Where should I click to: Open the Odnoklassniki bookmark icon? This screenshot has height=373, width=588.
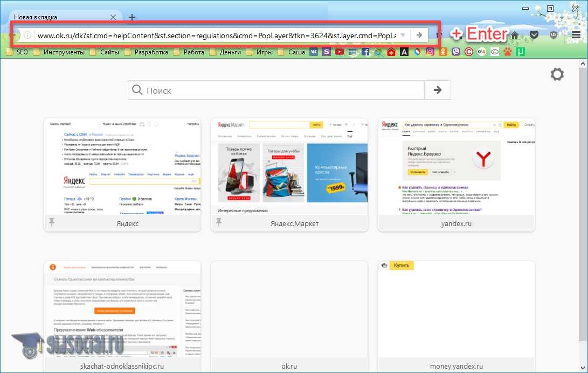coord(443,52)
